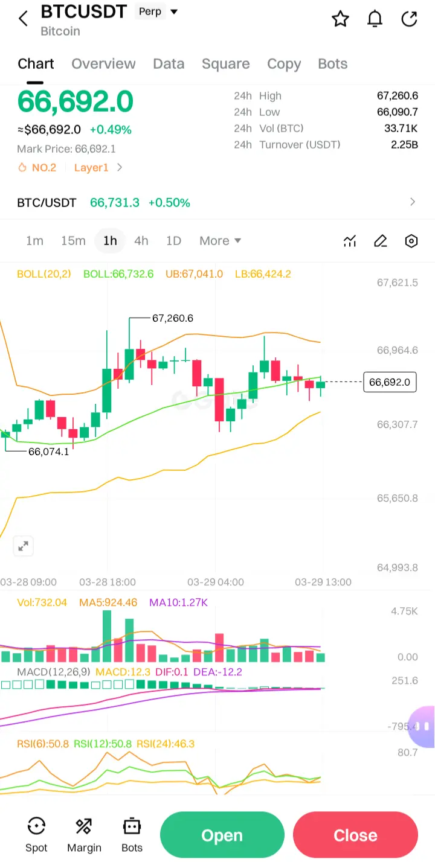
Task: Switch to the Overview tab
Action: [103, 64]
